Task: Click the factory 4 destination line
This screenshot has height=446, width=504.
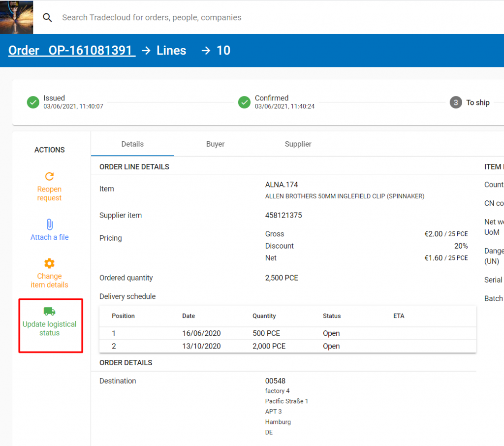Action: (278, 391)
